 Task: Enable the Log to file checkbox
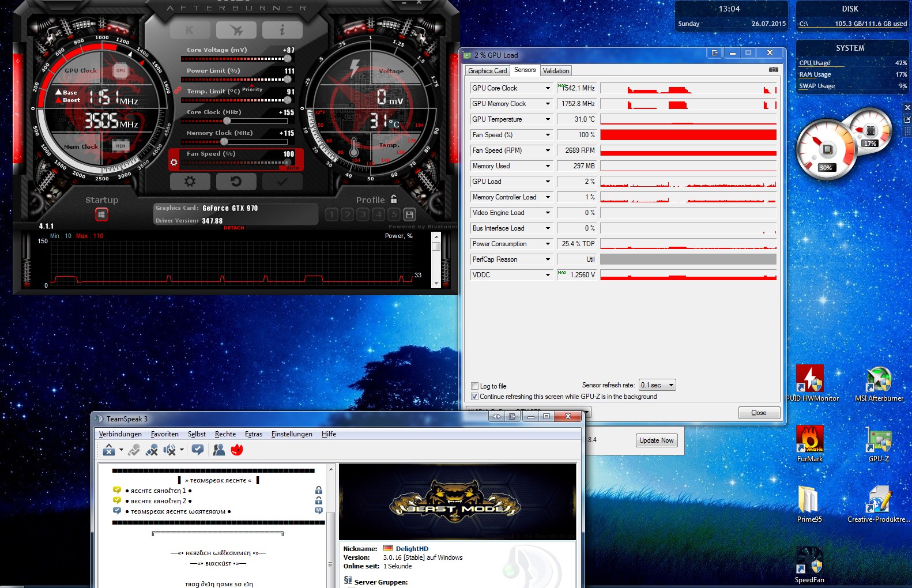(x=474, y=386)
